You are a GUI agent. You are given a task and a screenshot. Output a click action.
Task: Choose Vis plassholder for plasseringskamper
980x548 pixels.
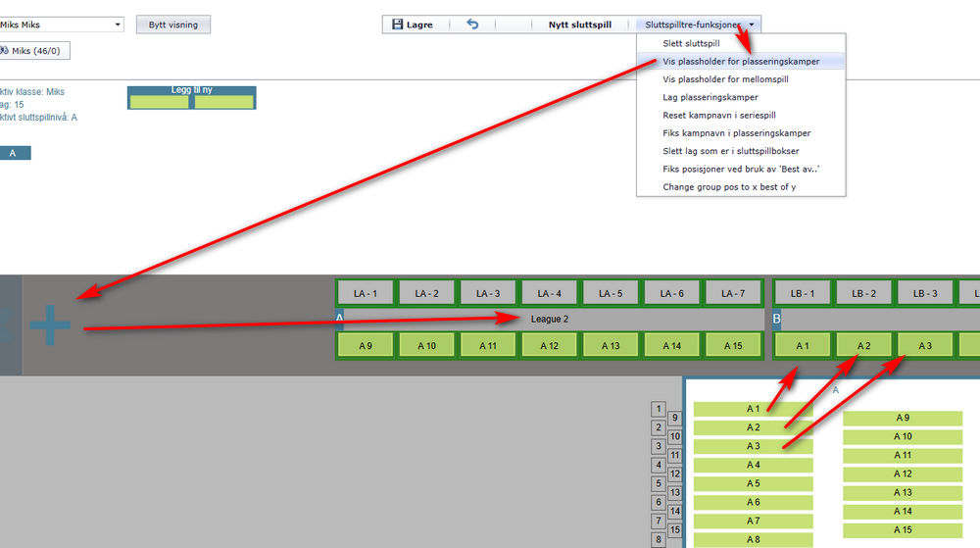(741, 61)
